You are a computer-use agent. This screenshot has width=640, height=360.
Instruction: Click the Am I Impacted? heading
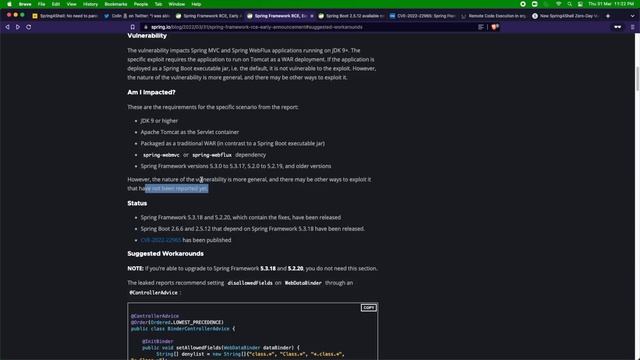[151, 92]
